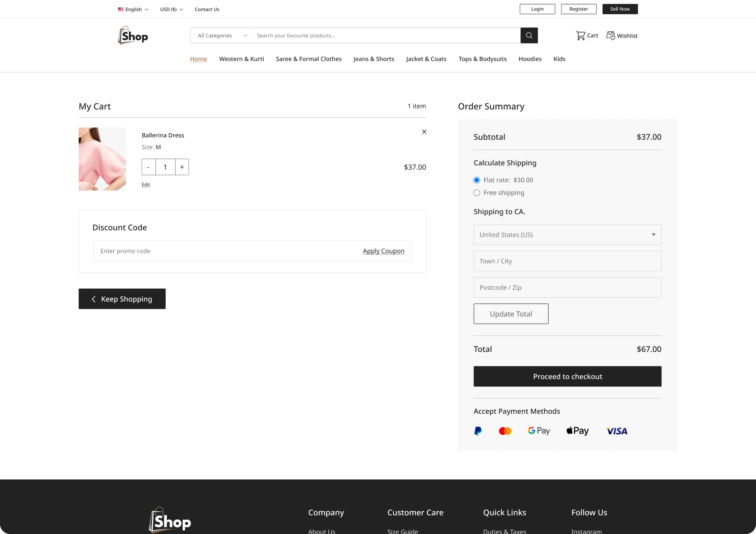Open the United States country selector
The width and height of the screenshot is (756, 534).
[x=567, y=235]
